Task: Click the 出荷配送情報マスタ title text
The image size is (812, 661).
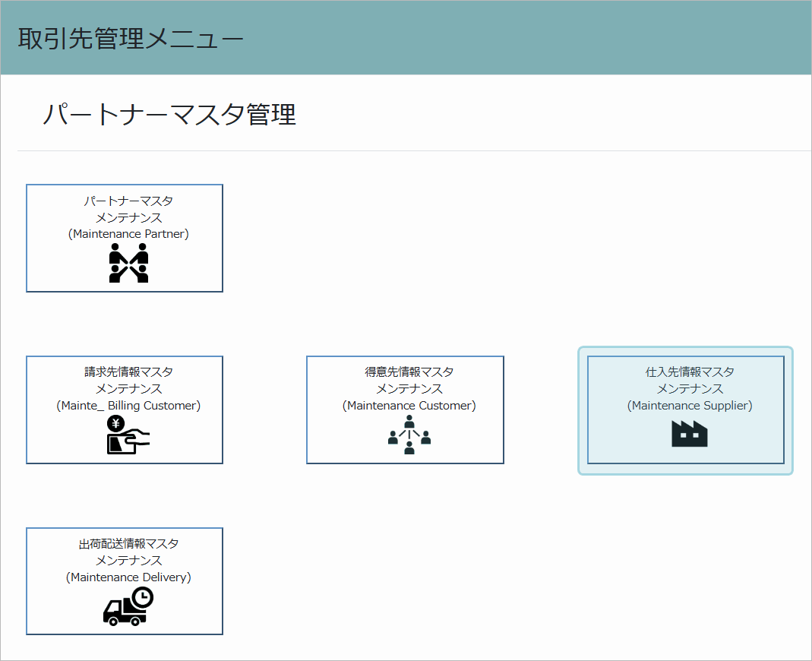Action: [x=128, y=544]
